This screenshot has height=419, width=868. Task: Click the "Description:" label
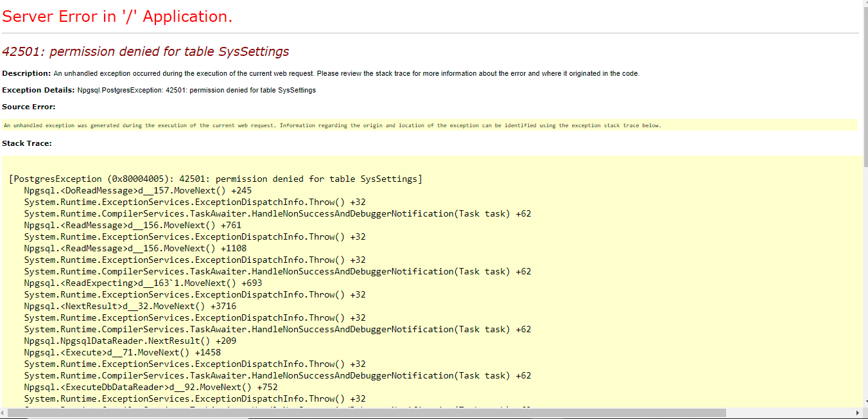pyautogui.click(x=26, y=73)
